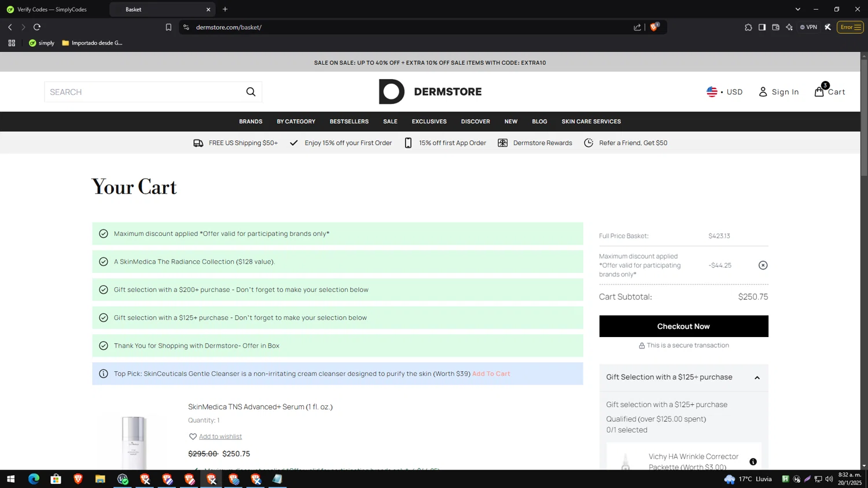Viewport: 868px width, 488px height.
Task: Click Add To Cart link for SkinCeuticals cleanser
Action: coord(491,374)
